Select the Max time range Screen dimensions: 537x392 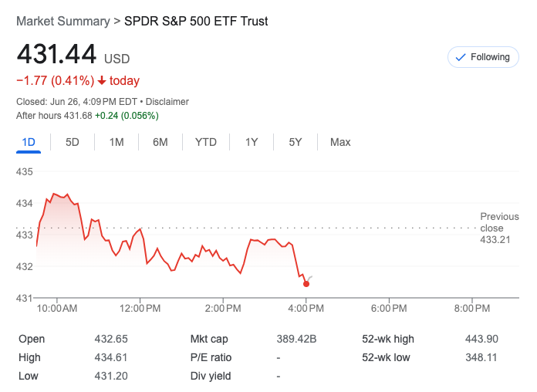pos(340,142)
